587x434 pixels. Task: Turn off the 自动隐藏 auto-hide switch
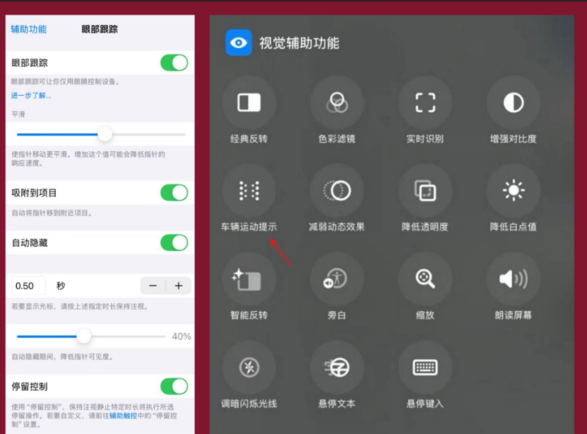(x=174, y=243)
